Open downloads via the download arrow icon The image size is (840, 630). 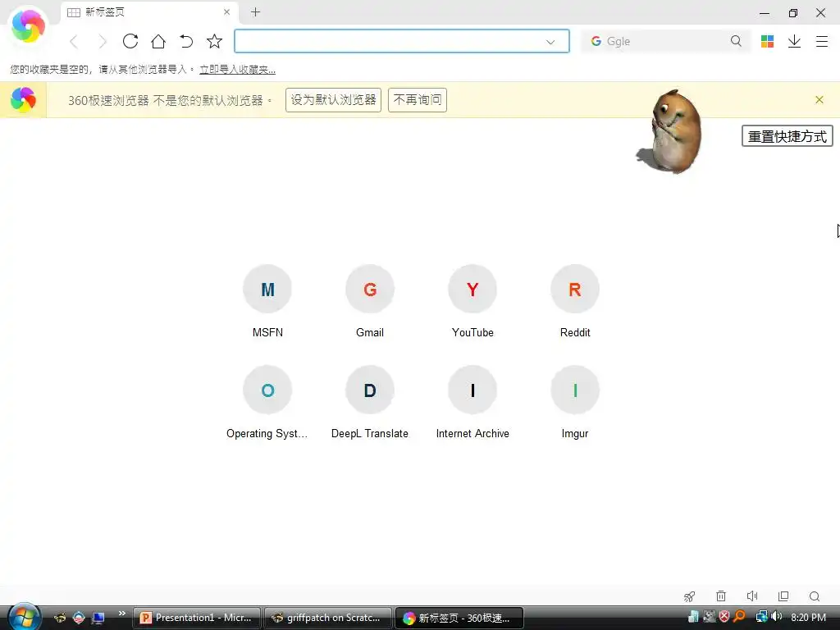coord(794,41)
